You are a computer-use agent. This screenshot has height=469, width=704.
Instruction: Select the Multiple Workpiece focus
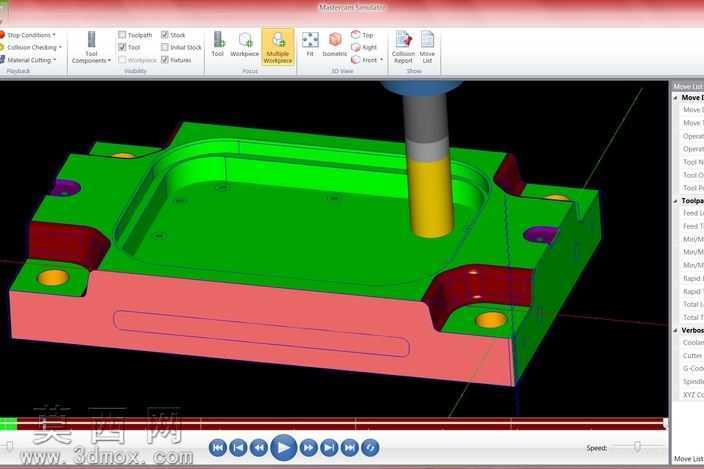pyautogui.click(x=278, y=47)
